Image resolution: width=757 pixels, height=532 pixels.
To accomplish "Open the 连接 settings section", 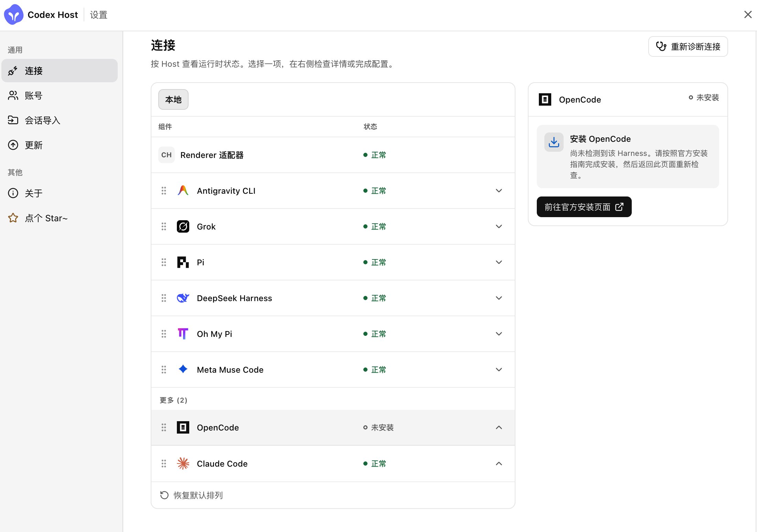I will click(60, 71).
